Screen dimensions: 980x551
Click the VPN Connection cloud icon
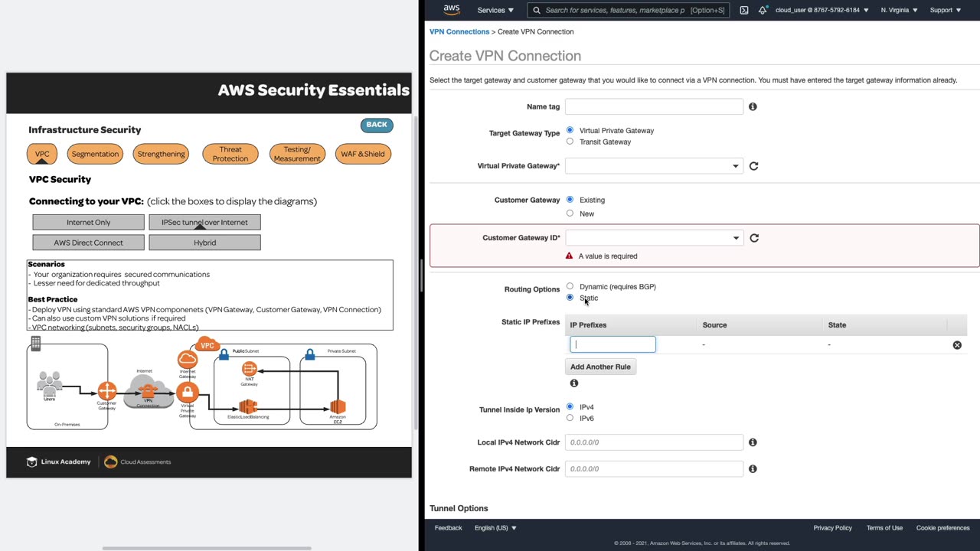(x=148, y=390)
